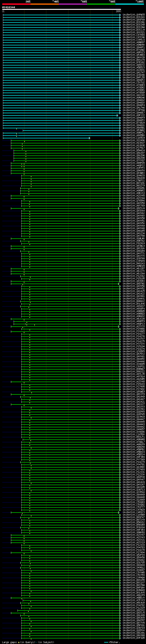
Task: Select hit label UniRef100_A8QJP9
Action: [x=134, y=595]
